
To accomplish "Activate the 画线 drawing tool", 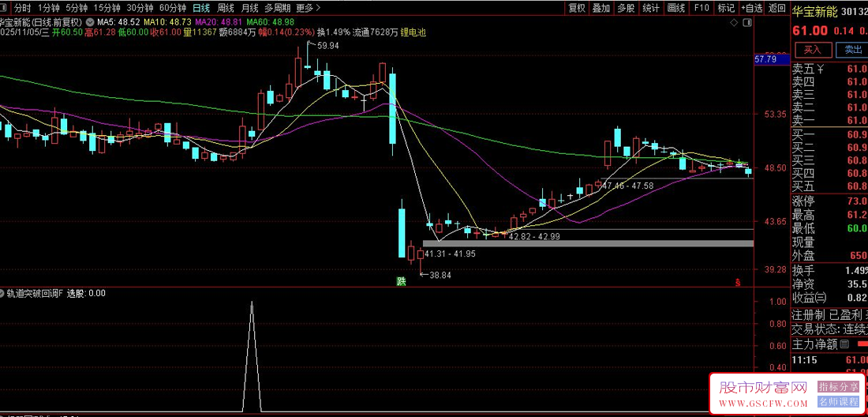I will click(676, 8).
